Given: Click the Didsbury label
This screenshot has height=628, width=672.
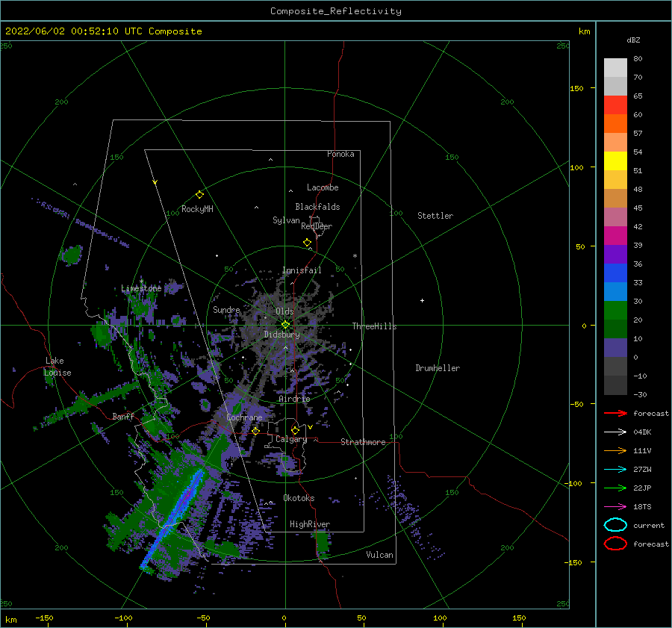Looking at the screenshot, I should 281,335.
